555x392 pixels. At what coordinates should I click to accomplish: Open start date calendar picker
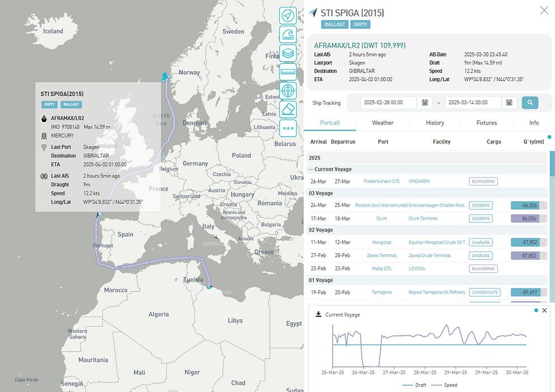[425, 103]
